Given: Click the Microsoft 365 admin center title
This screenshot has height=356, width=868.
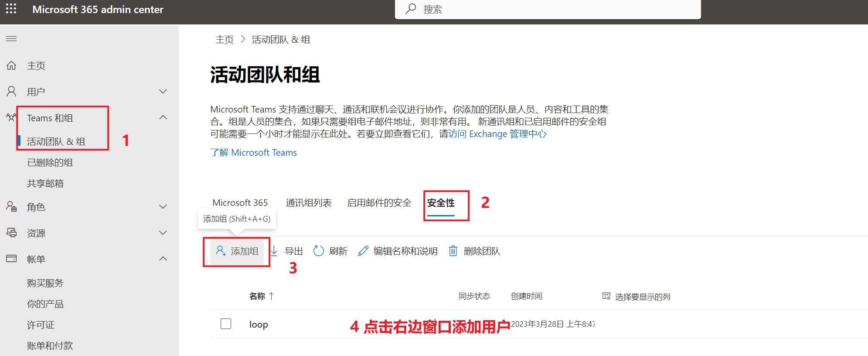Looking at the screenshot, I should pyautogui.click(x=98, y=9).
